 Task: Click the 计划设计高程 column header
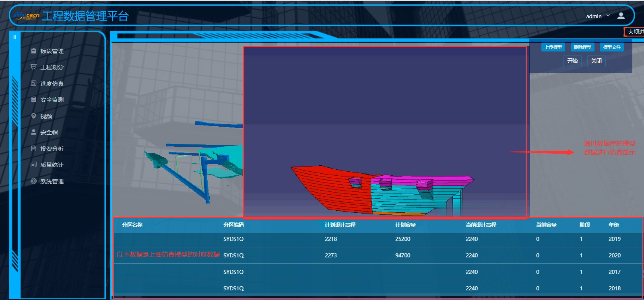tap(340, 225)
